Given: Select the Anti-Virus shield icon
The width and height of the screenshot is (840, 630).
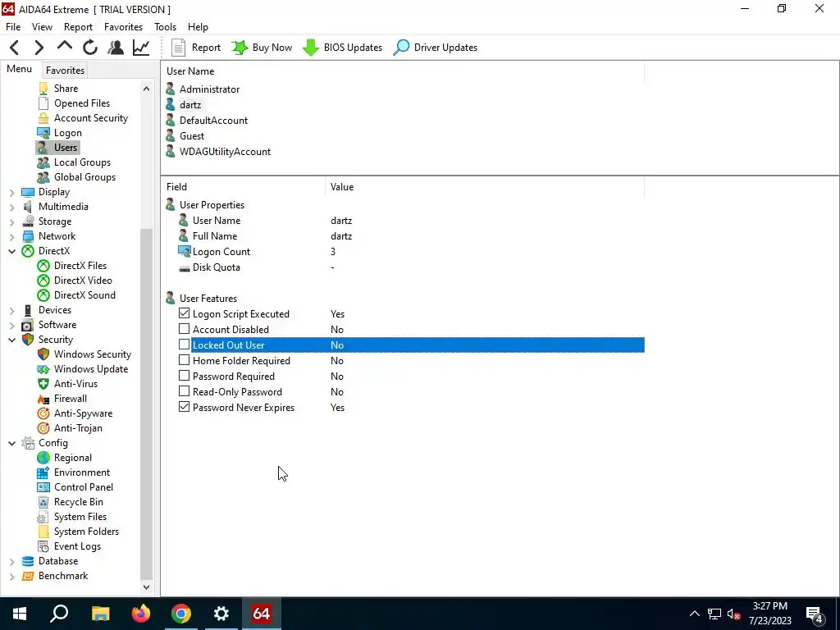Looking at the screenshot, I should 43,384.
